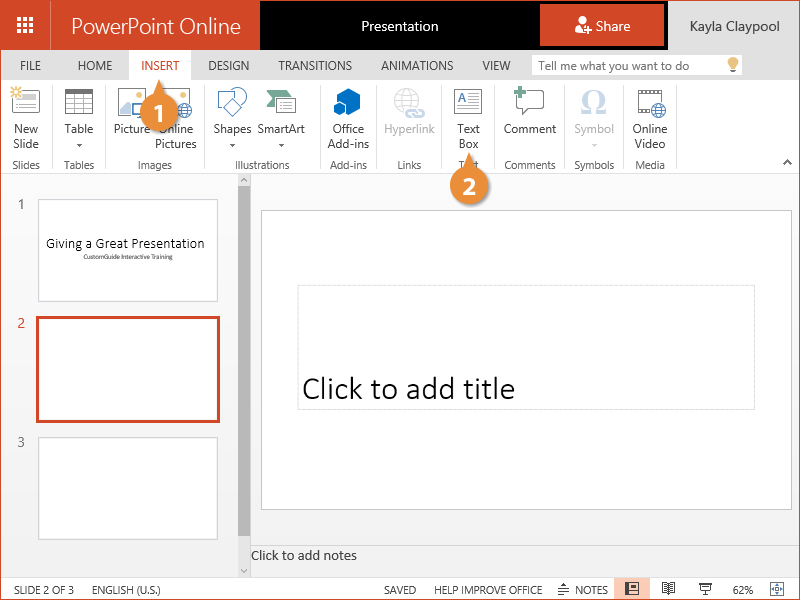Click the New Slide icon

coord(25,103)
